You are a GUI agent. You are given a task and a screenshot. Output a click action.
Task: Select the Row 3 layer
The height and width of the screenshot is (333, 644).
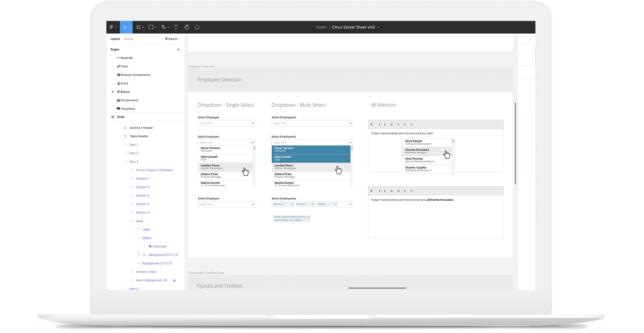coord(134,162)
